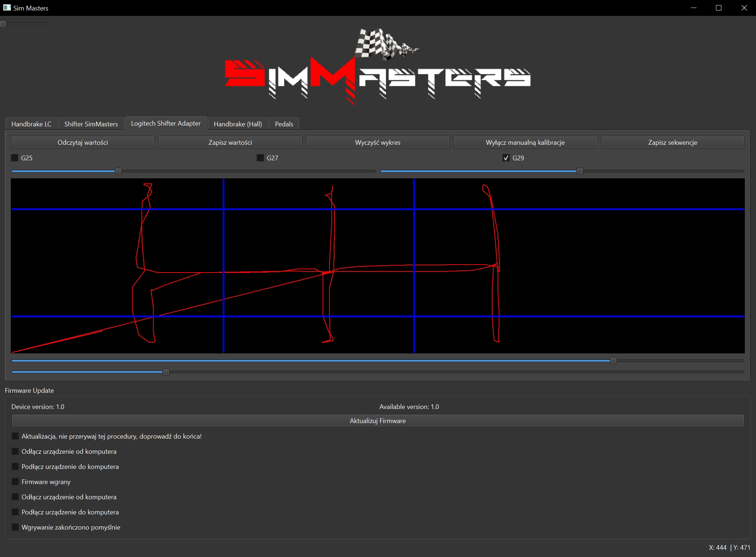Click the SimMasters logo image
Image resolution: width=756 pixels, height=557 pixels.
(377, 68)
